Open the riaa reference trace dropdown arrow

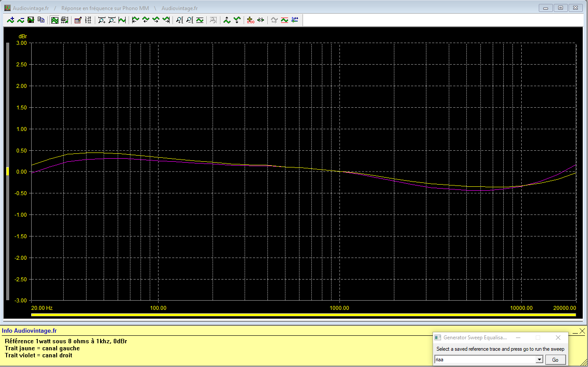[x=539, y=360]
